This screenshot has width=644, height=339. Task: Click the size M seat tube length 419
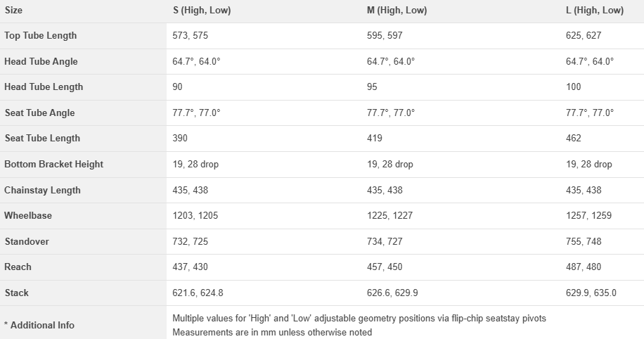coord(375,139)
